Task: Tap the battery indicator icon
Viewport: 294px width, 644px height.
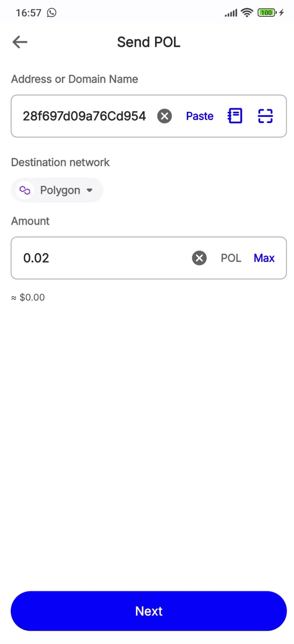Action: click(267, 13)
